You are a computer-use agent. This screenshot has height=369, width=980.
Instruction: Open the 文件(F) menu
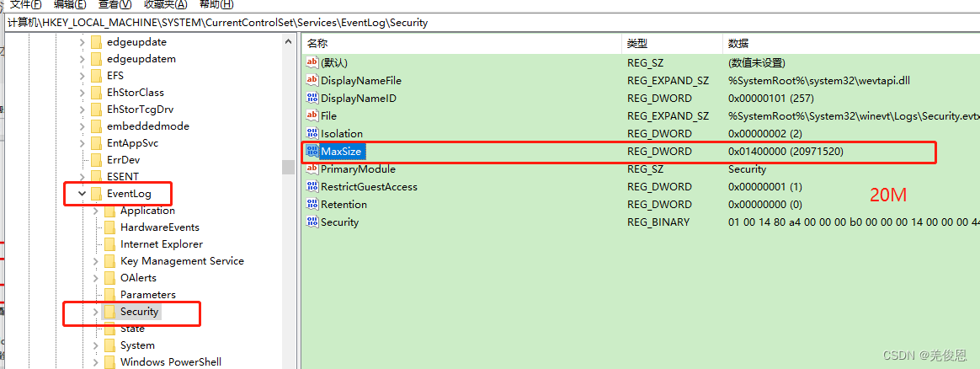coord(25,4)
